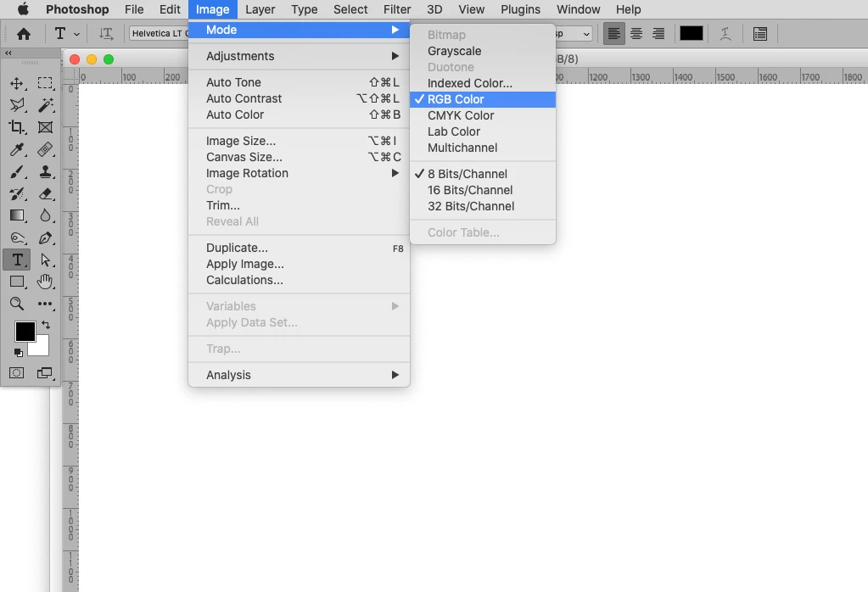This screenshot has width=868, height=592.
Task: Open the Edit Toolbar three-dots menu
Action: pos(45,303)
